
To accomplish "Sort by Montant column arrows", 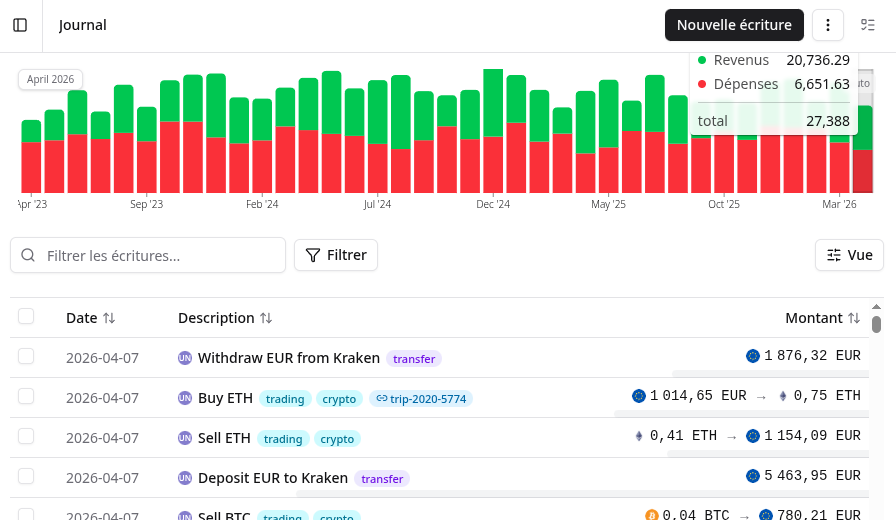I will [x=853, y=318].
